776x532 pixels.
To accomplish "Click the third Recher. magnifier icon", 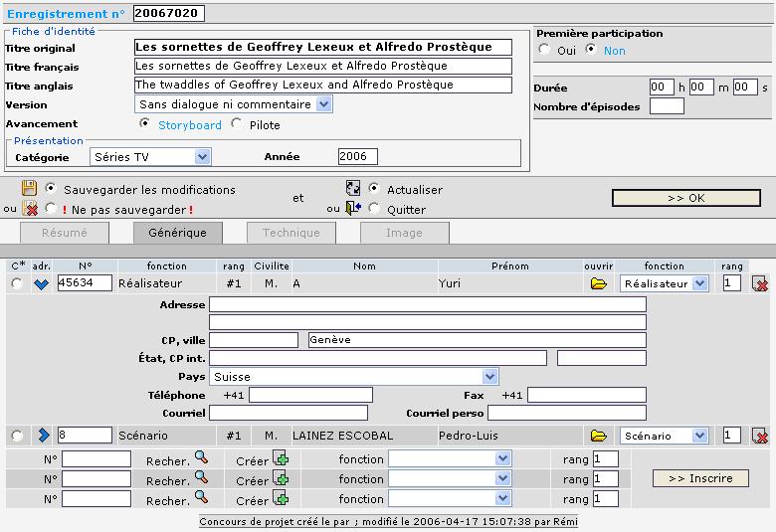I will 201,497.
